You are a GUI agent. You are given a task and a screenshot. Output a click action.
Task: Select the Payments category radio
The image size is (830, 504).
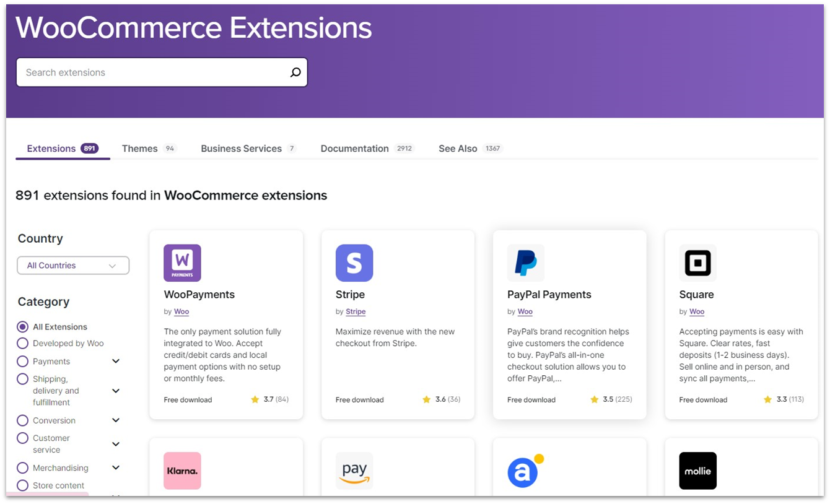(23, 362)
